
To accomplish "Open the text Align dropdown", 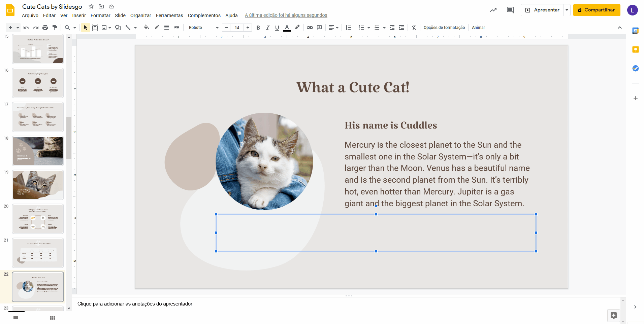I will click(333, 28).
